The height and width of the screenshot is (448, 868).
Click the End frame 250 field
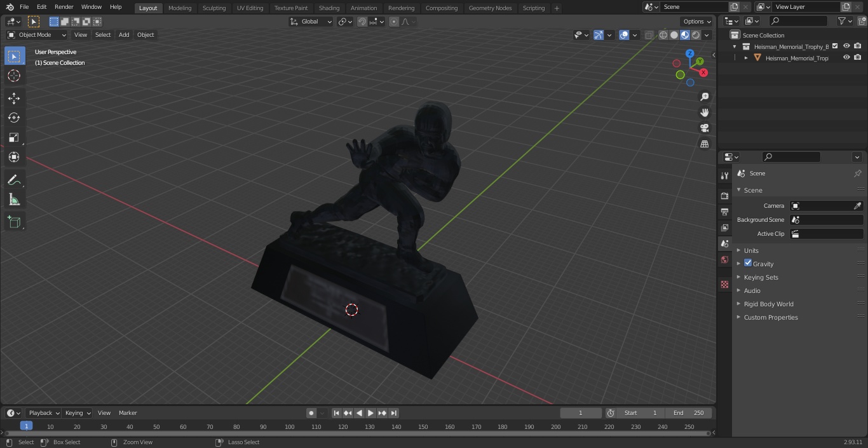click(x=689, y=413)
